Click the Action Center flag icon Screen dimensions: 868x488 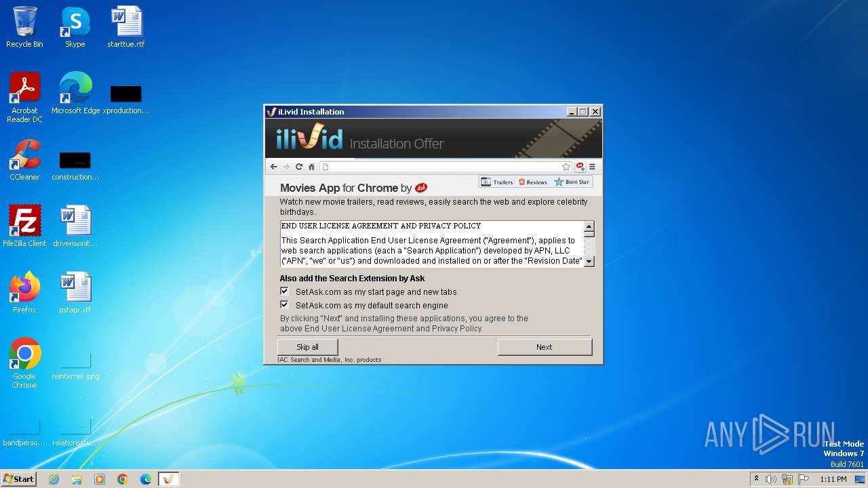pyautogui.click(x=804, y=479)
